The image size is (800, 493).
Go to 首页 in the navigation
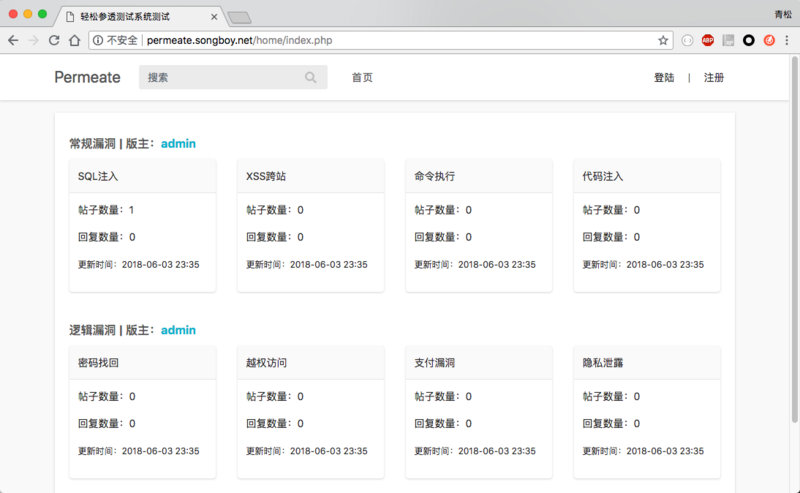[x=362, y=78]
